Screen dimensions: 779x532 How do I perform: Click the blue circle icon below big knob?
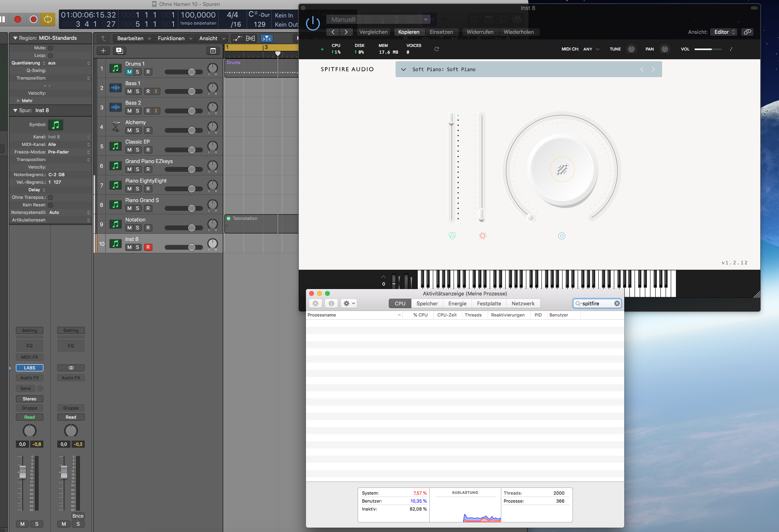point(562,236)
